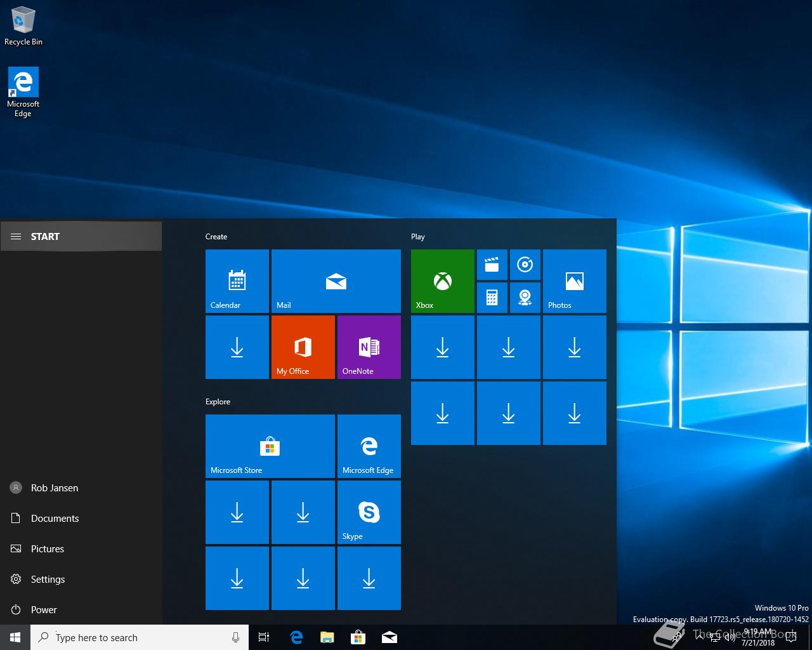Click the pending download tile beside My Office
The width and height of the screenshot is (812, 650).
pyautogui.click(x=237, y=347)
